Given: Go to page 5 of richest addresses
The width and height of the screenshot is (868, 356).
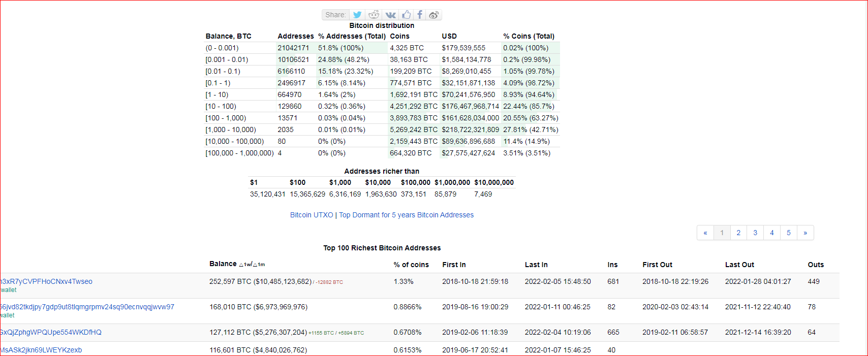Looking at the screenshot, I should [x=789, y=233].
